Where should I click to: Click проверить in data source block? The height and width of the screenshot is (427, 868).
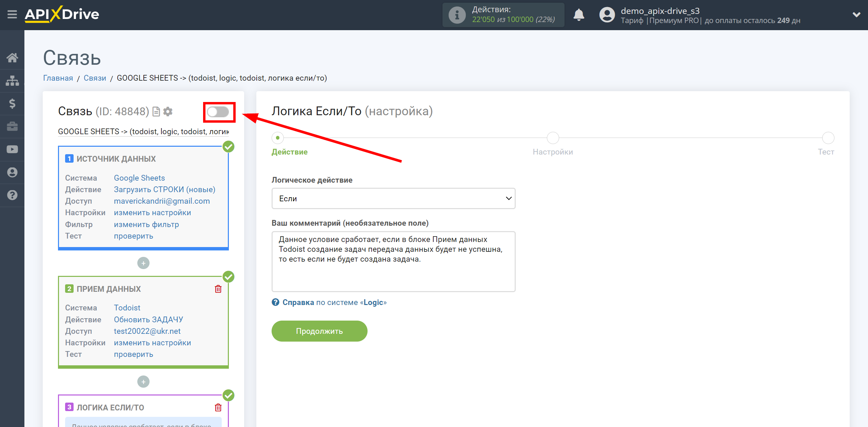click(x=134, y=236)
